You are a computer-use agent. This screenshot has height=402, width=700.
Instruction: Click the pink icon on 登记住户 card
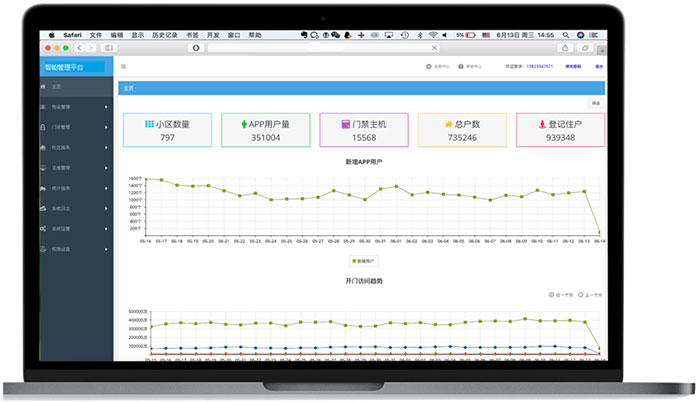[541, 124]
